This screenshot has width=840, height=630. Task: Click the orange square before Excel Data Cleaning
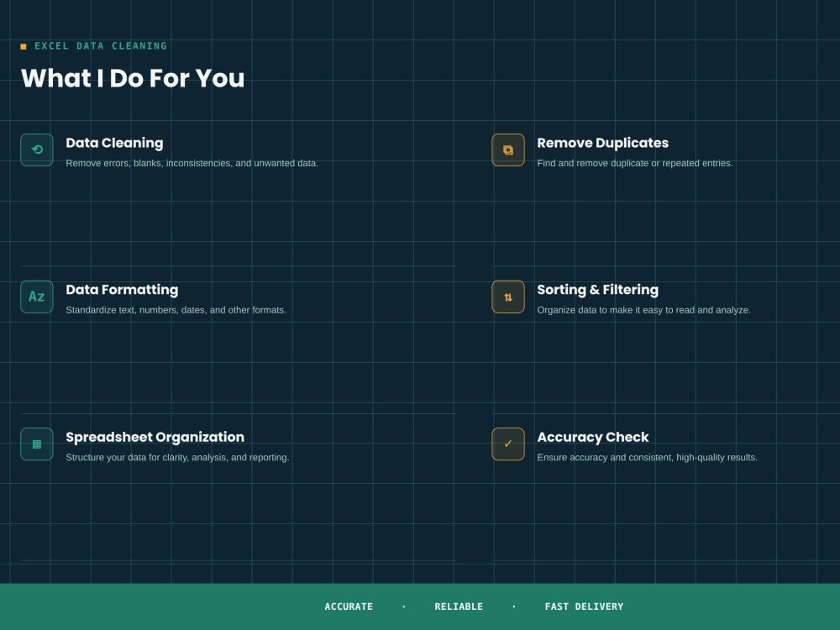[24, 46]
